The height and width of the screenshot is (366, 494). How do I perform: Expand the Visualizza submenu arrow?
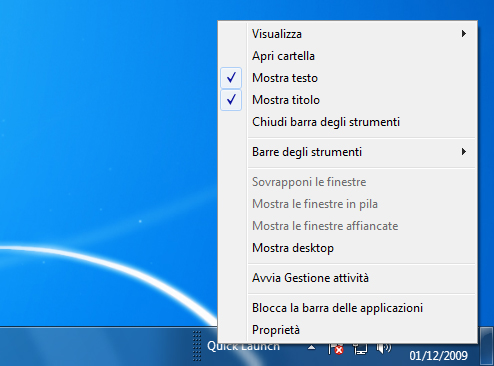(464, 34)
